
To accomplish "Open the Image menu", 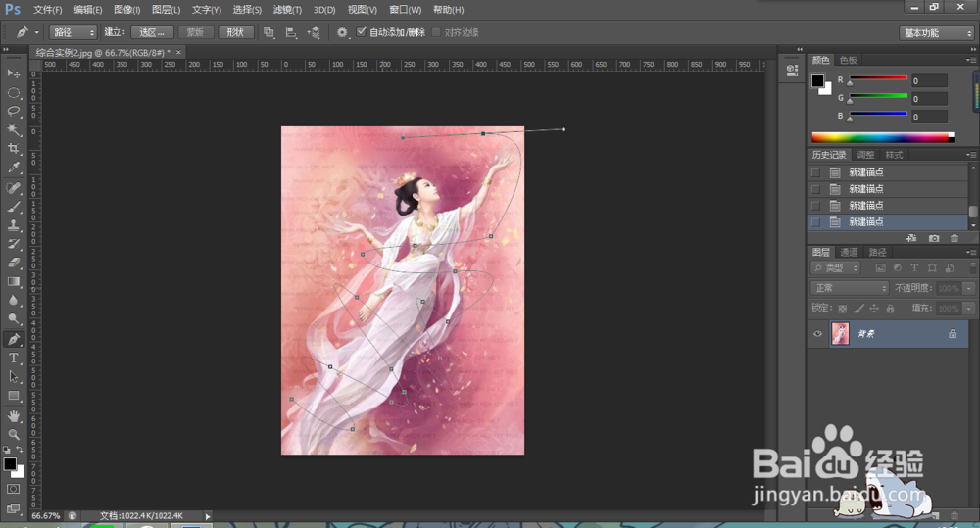I will tap(126, 10).
